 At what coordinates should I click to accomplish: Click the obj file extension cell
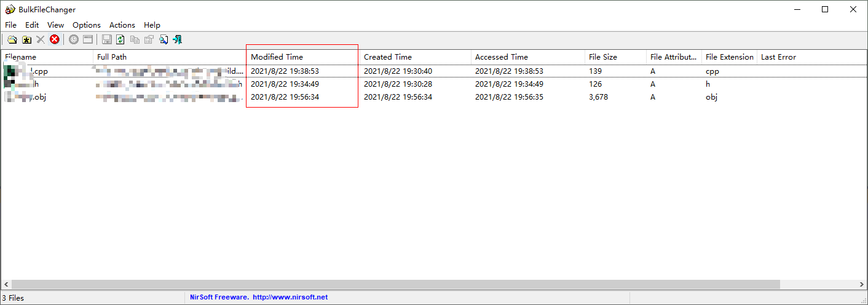point(711,97)
